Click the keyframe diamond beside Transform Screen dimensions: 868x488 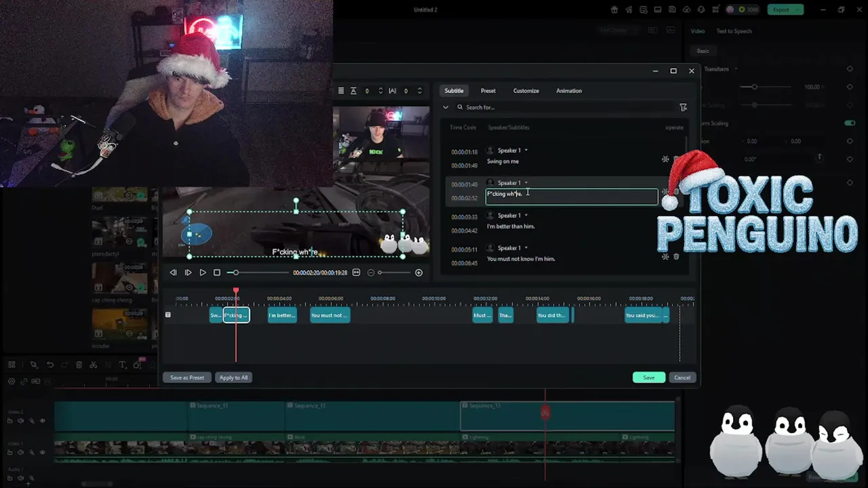tap(850, 69)
